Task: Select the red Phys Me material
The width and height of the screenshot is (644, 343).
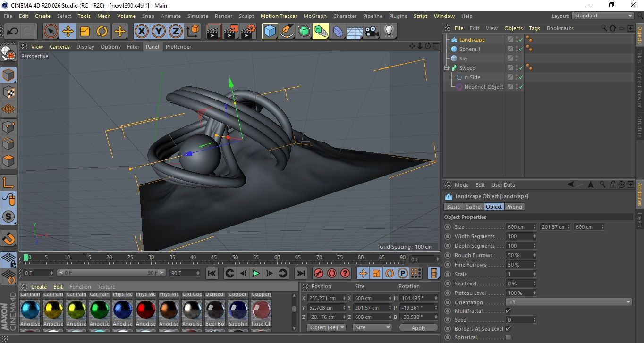Action: (x=145, y=310)
